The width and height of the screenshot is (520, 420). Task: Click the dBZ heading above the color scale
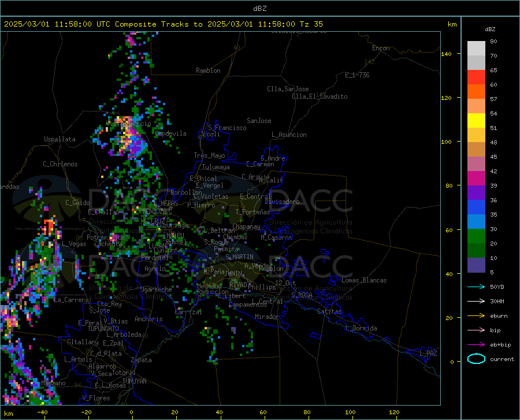[490, 29]
